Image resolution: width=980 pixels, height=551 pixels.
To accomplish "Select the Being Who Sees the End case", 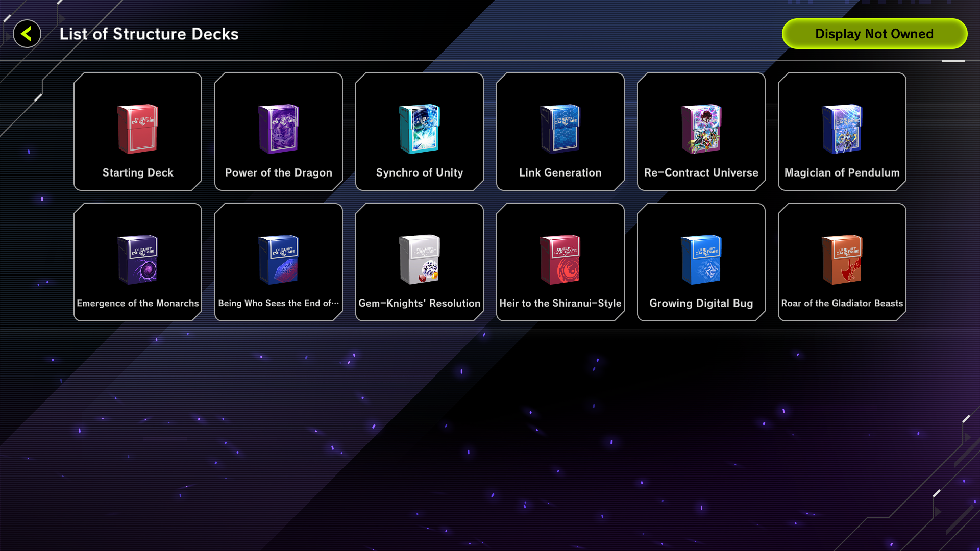I will pyautogui.click(x=279, y=260).
